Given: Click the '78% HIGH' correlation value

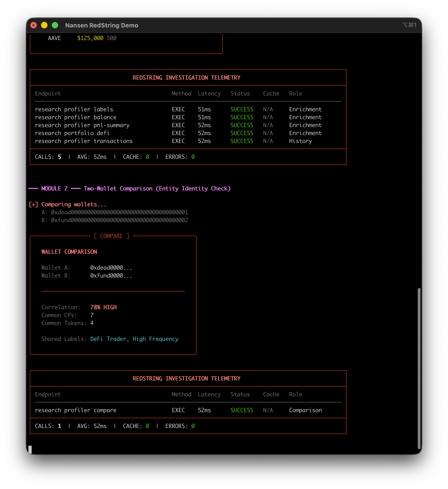Looking at the screenshot, I should click(x=103, y=307).
